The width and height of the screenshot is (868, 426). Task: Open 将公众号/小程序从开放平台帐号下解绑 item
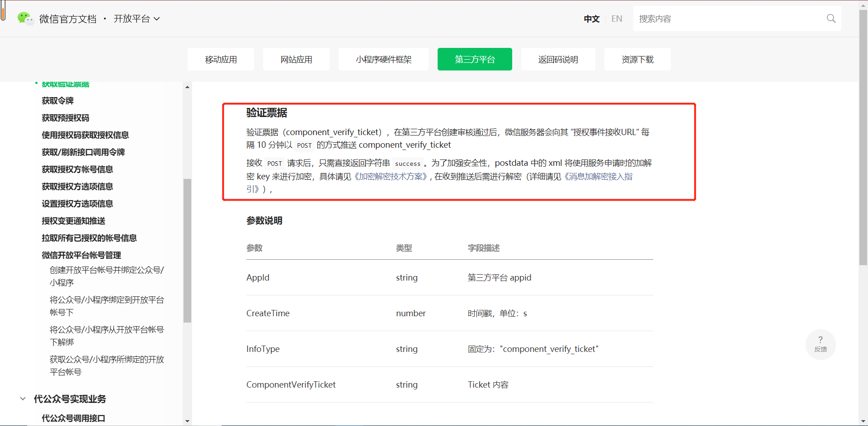point(107,336)
